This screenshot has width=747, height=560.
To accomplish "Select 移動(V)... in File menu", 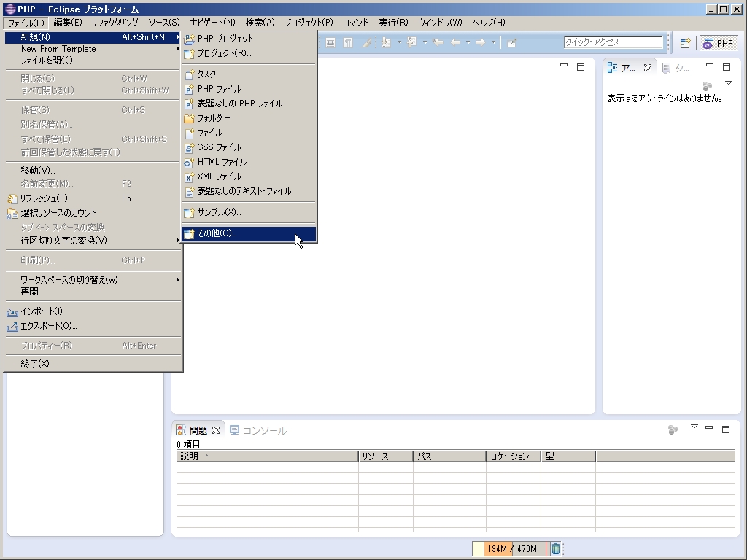I will click(93, 170).
